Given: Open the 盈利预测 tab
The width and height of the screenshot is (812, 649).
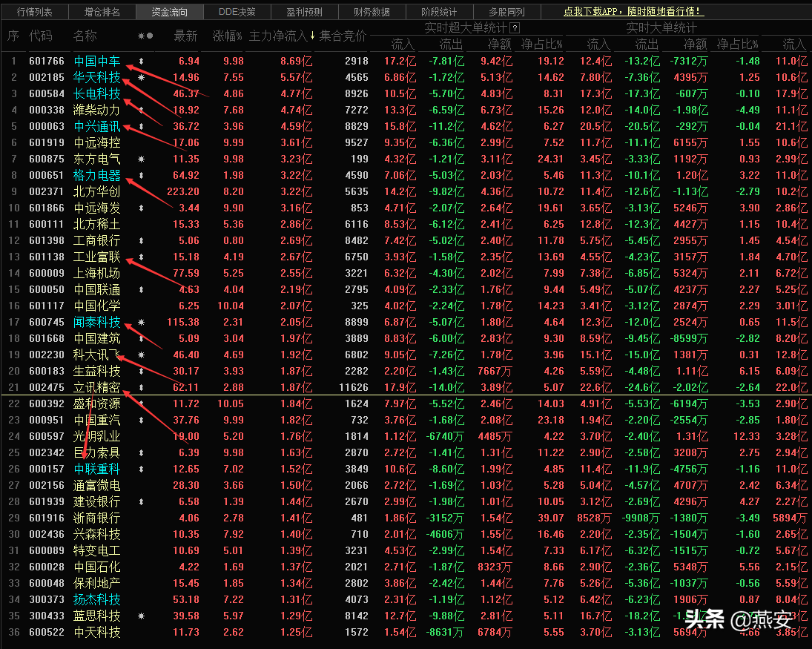Looking at the screenshot, I should tap(304, 11).
